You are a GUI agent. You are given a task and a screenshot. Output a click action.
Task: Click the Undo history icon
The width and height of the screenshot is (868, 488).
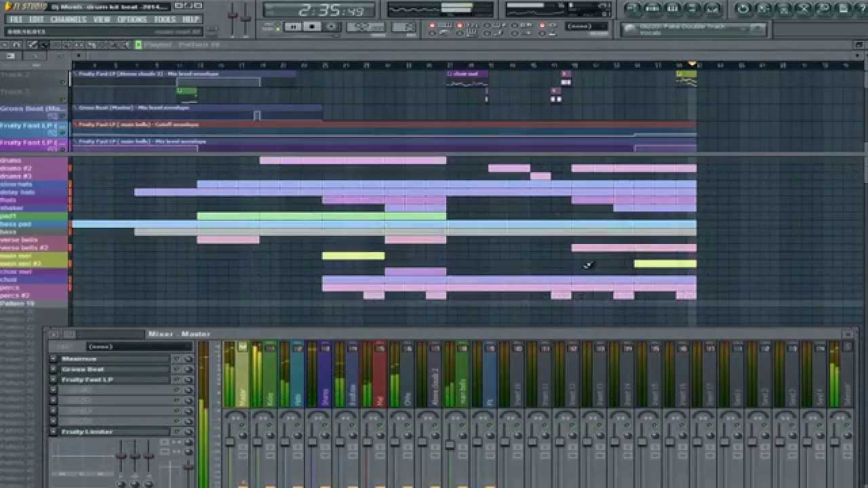point(744,9)
